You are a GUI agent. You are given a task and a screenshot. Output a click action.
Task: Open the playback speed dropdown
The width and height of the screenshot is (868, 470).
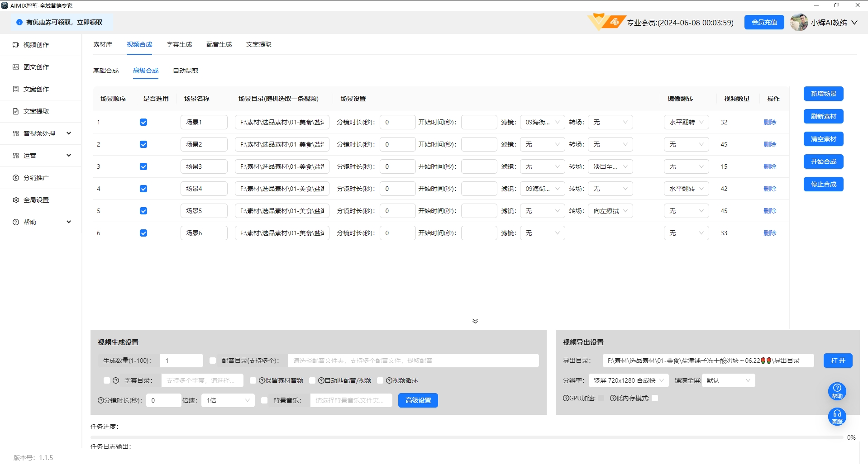(228, 400)
